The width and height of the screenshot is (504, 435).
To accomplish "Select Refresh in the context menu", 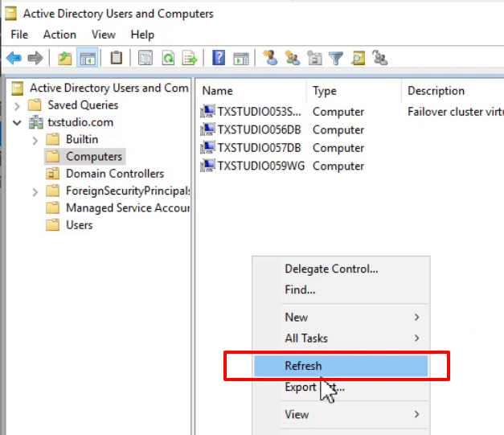I will 341,366.
